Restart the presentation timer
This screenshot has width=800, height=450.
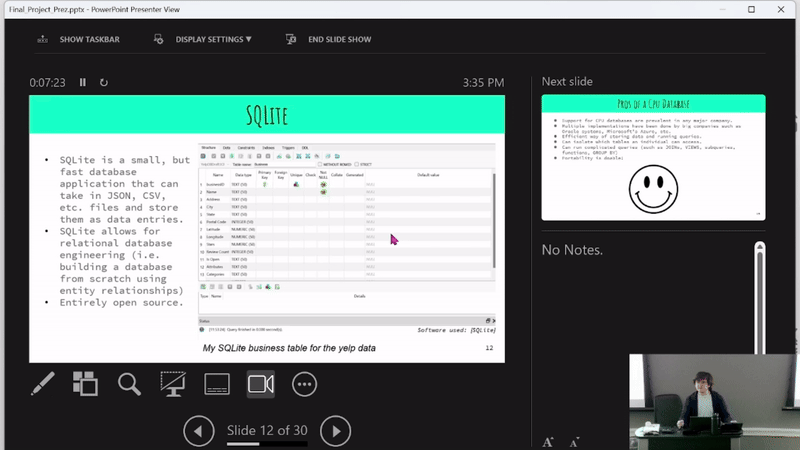[103, 83]
